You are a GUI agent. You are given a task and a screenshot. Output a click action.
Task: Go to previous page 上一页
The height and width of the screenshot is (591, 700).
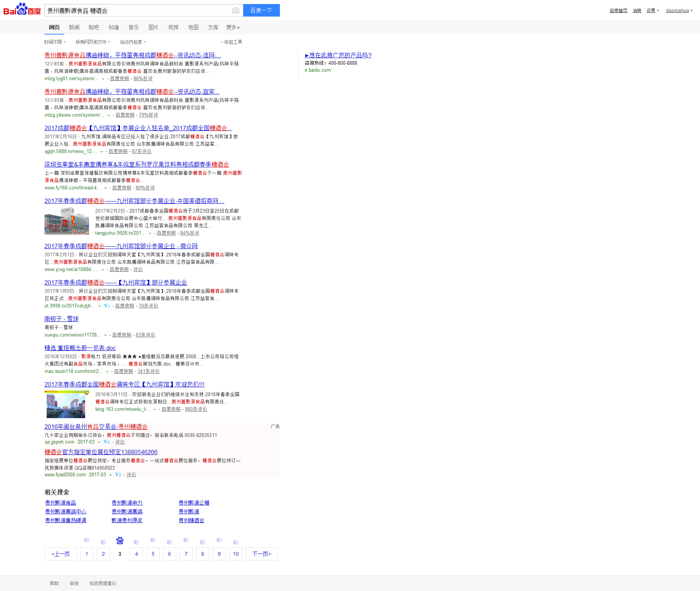point(61,554)
